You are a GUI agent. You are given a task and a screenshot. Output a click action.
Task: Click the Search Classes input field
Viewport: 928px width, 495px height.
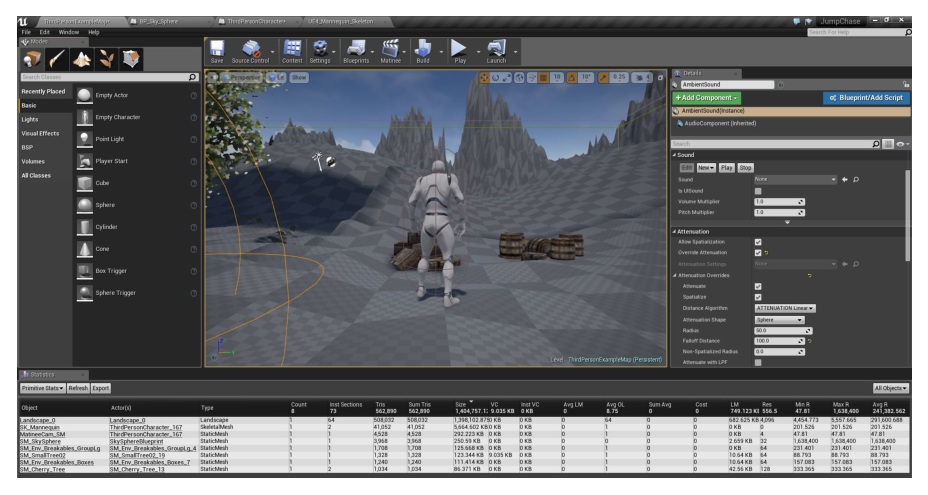click(109, 78)
